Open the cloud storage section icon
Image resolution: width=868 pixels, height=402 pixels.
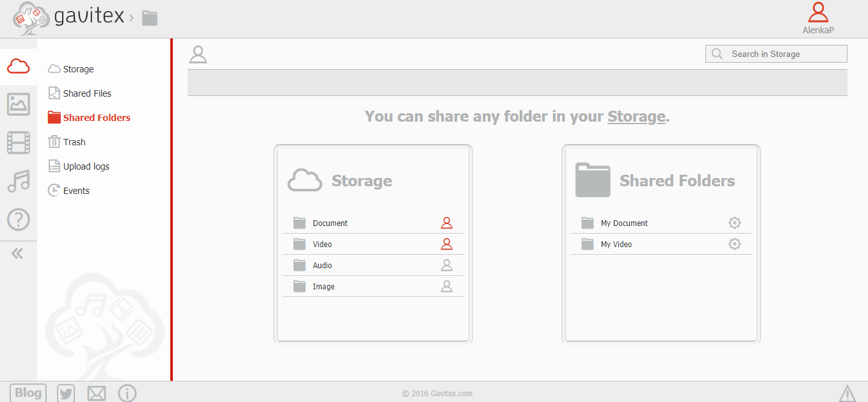pos(19,66)
